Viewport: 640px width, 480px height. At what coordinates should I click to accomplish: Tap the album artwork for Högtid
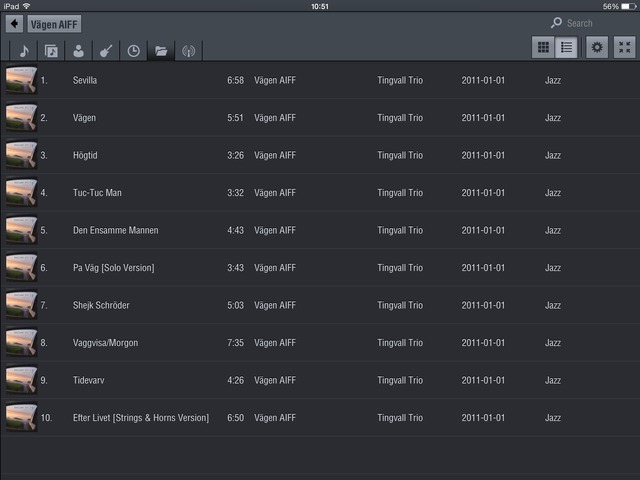click(x=21, y=155)
